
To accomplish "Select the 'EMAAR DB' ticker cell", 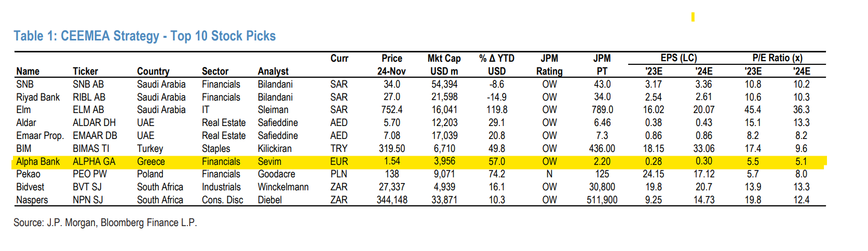I will click(94, 135).
